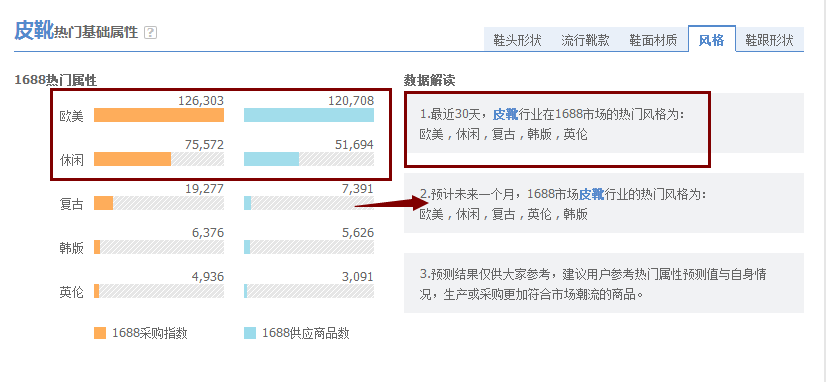
Task: Click the orange 休闲 purchase index bar
Action: pyautogui.click(x=133, y=159)
